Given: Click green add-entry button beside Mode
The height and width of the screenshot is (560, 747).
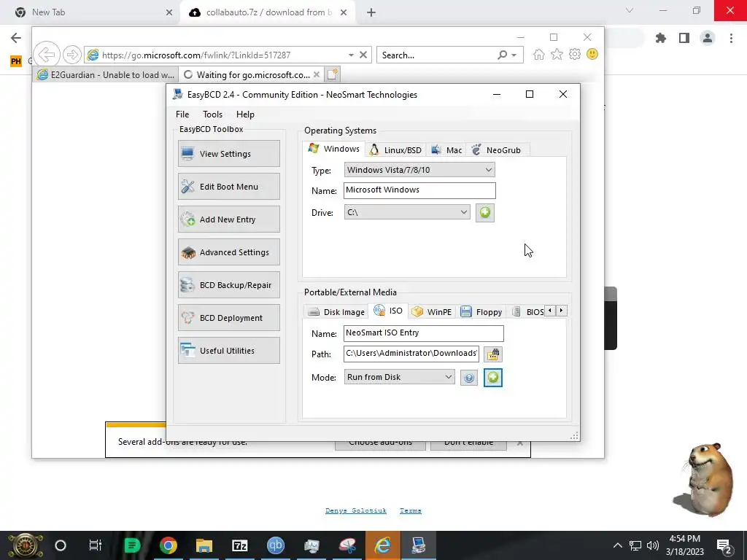Looking at the screenshot, I should (493, 378).
